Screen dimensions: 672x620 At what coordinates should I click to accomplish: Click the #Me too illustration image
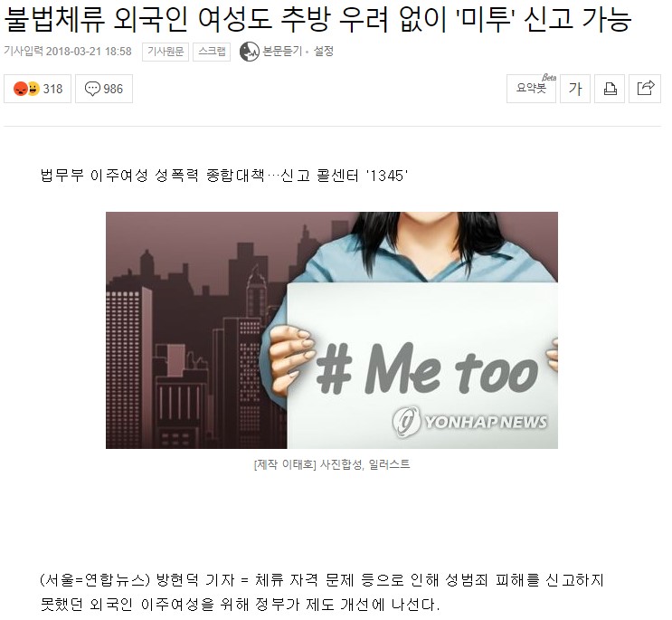[x=332, y=330]
